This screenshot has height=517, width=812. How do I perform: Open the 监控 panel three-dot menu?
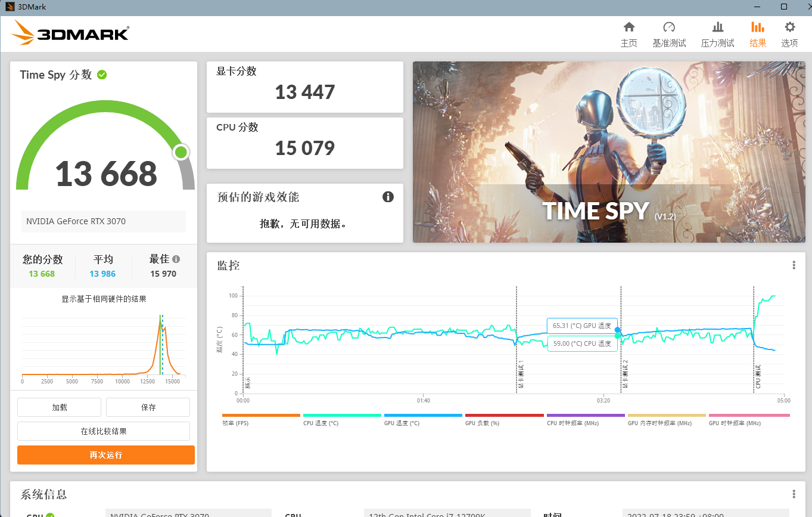point(793,265)
